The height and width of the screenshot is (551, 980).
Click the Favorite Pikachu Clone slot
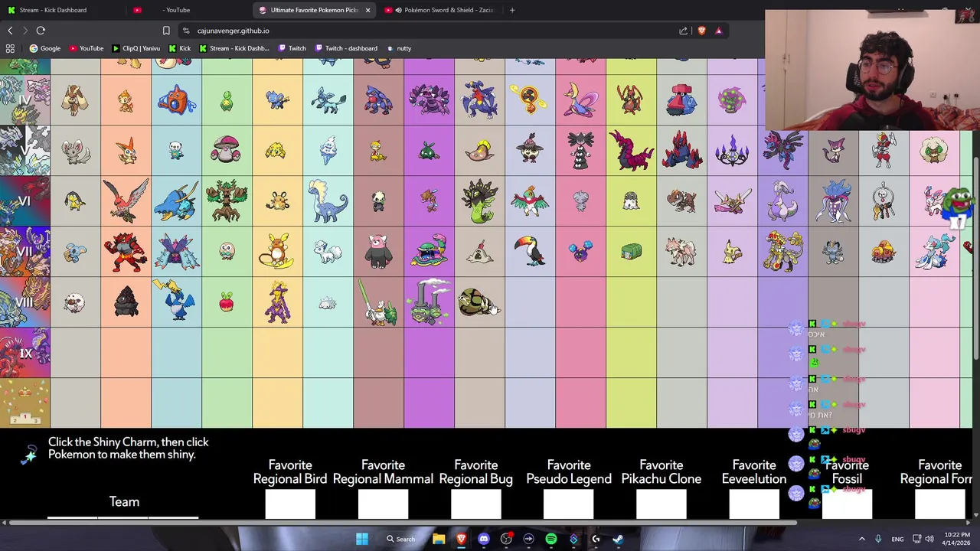tap(661, 504)
